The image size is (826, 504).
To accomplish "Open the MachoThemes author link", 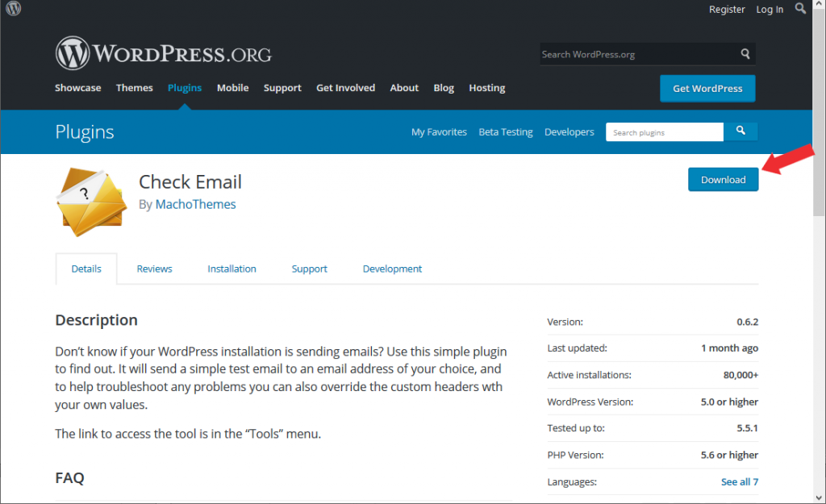I will (x=195, y=205).
